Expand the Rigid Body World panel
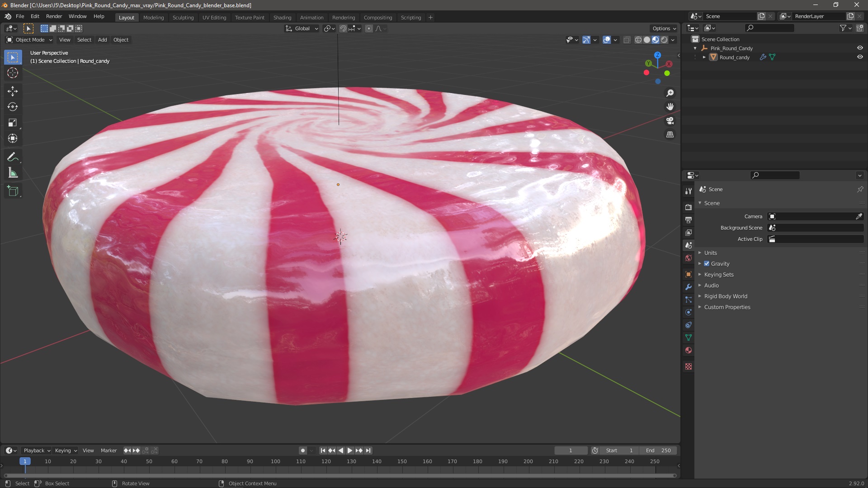Screen dimensions: 868x488 725,296
